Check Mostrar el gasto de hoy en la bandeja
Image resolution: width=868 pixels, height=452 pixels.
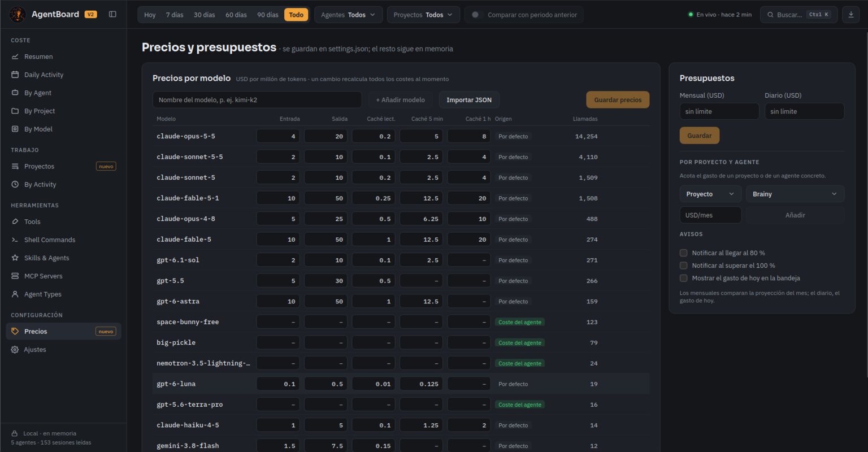[683, 278]
